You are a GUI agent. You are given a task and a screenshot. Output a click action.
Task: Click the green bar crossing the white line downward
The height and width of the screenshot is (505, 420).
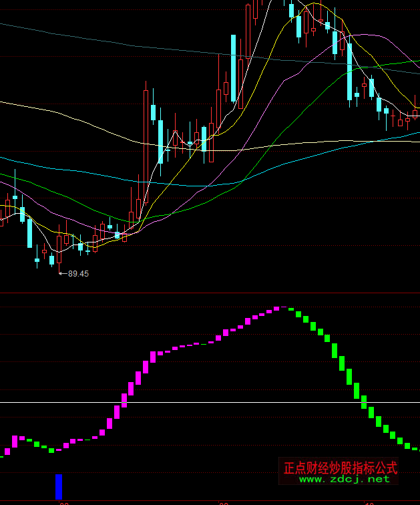point(364,401)
